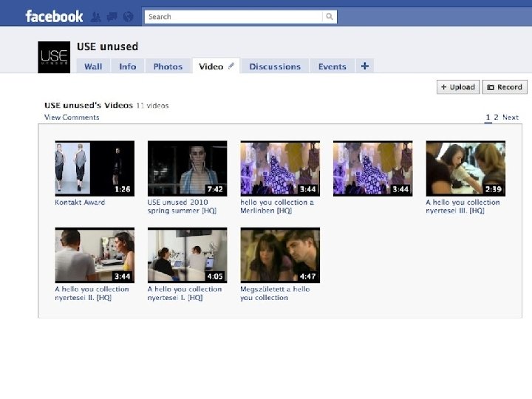Click the plus tab to add a tab
The height and width of the screenshot is (399, 532).
[x=365, y=66]
